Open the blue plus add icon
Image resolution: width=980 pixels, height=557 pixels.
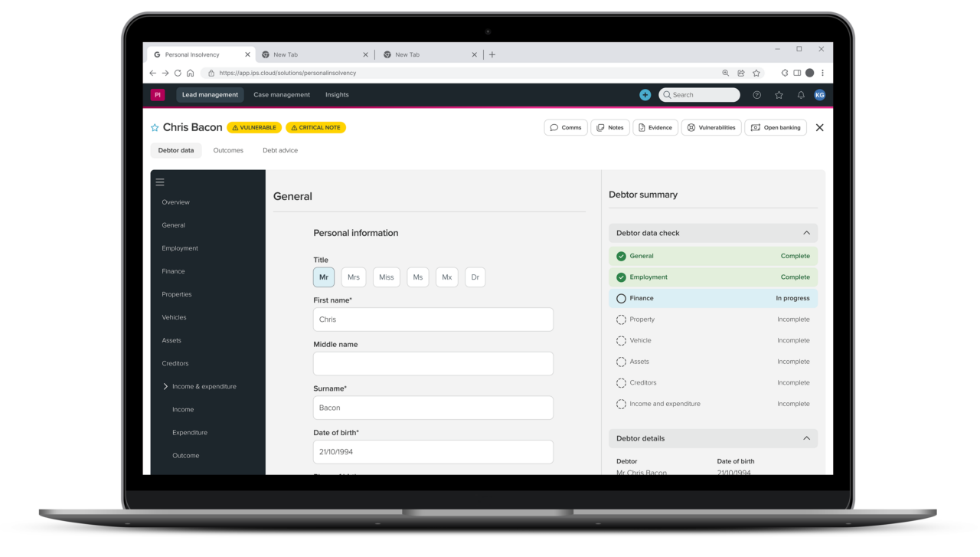645,95
